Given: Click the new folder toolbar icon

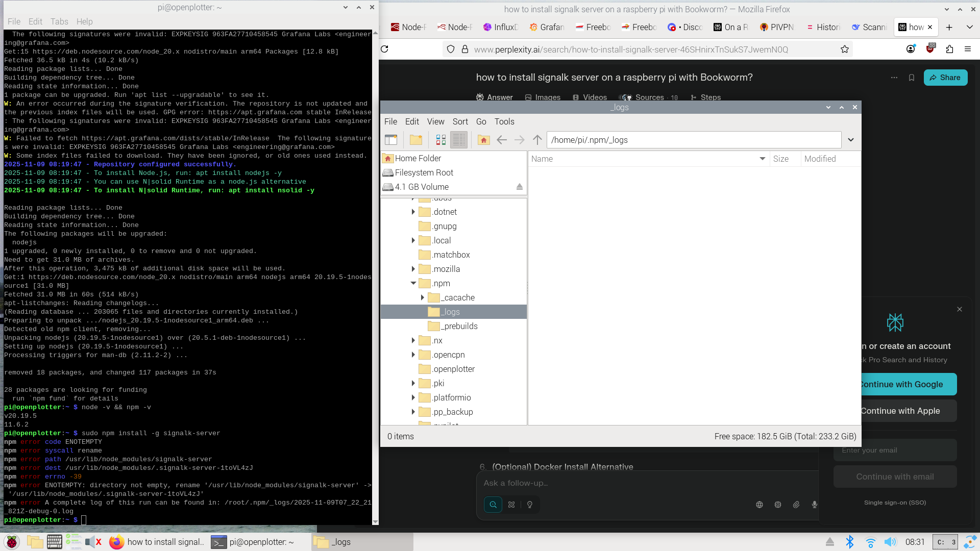Looking at the screenshot, I should [x=416, y=140].
